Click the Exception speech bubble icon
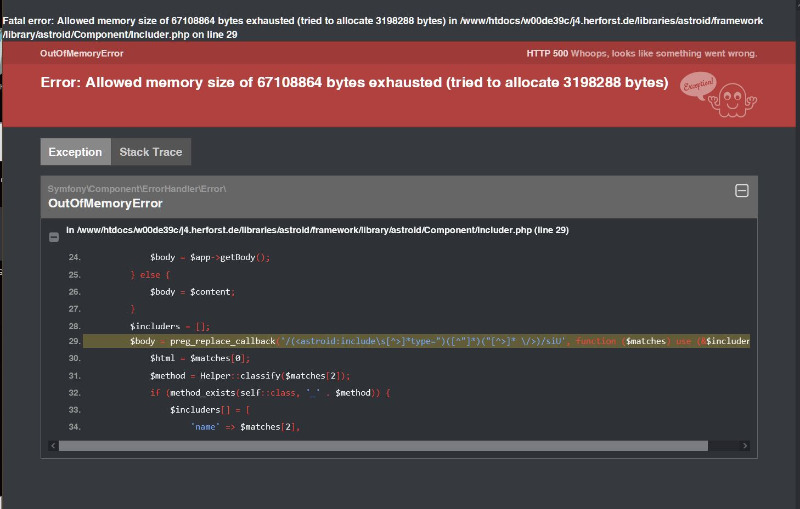This screenshot has width=800, height=509. coord(698,85)
